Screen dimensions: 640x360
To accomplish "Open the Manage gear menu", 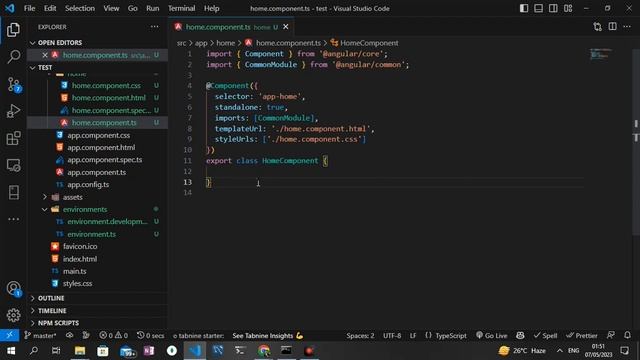I will pos(13,315).
